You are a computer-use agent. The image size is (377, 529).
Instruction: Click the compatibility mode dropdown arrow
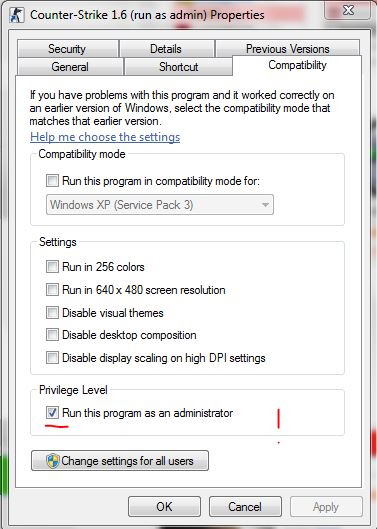pos(265,205)
